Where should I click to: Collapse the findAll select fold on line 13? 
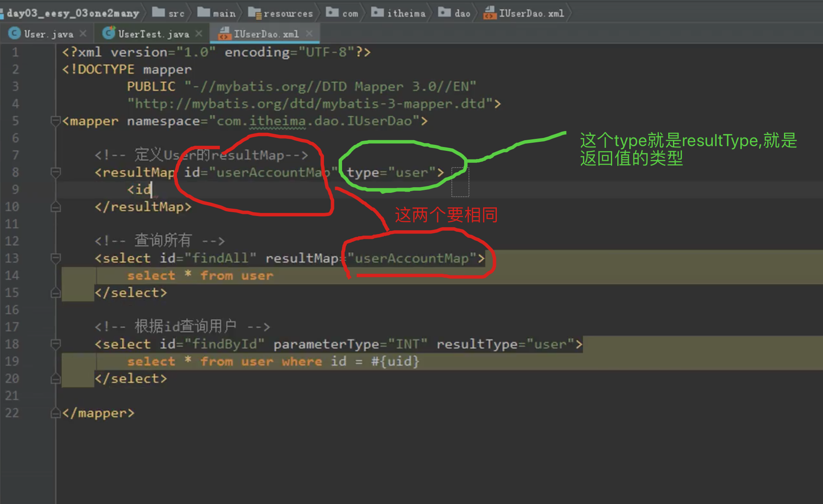[55, 258]
